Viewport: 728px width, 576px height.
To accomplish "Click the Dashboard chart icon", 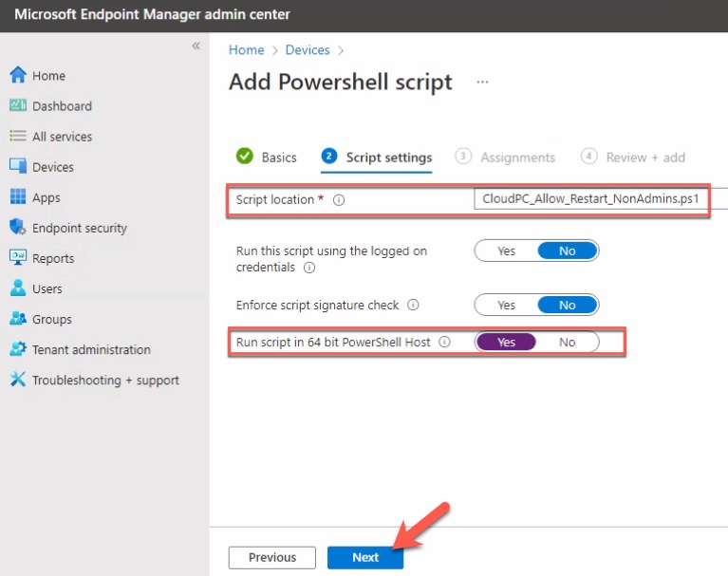I will 18,106.
